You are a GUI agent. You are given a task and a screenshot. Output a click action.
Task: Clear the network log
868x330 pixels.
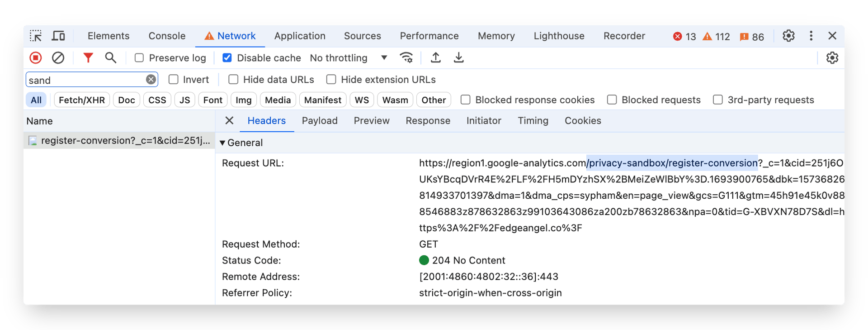click(x=58, y=58)
